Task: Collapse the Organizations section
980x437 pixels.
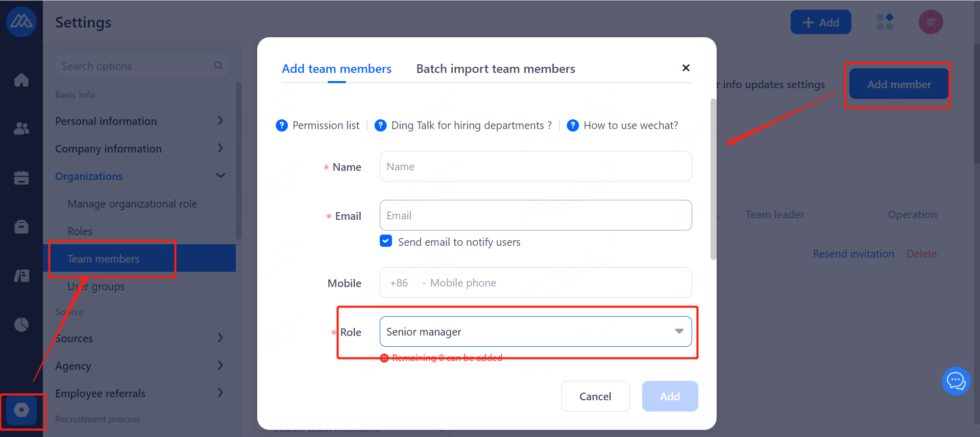Action: [220, 176]
